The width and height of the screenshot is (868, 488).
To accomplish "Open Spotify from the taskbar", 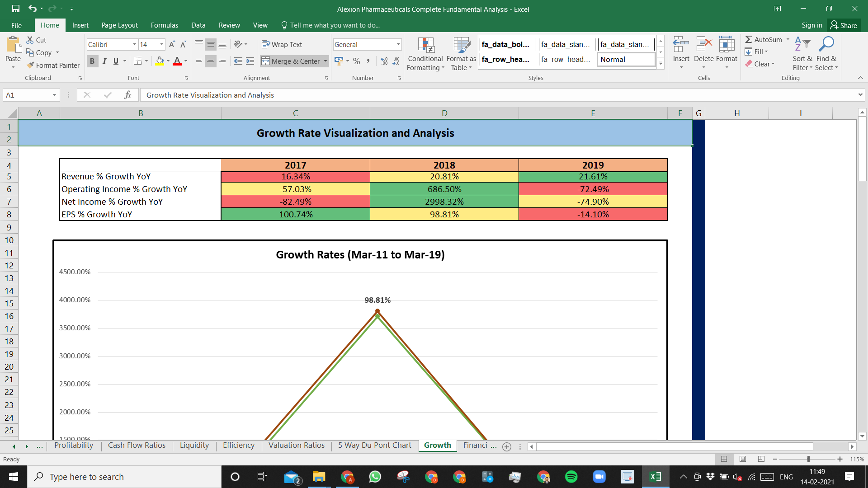I will [x=571, y=477].
